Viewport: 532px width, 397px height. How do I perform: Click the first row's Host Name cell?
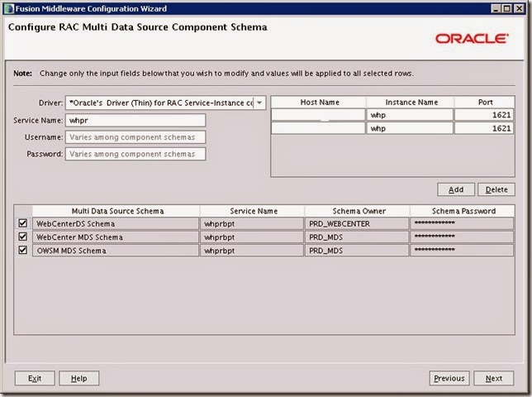[x=318, y=115]
